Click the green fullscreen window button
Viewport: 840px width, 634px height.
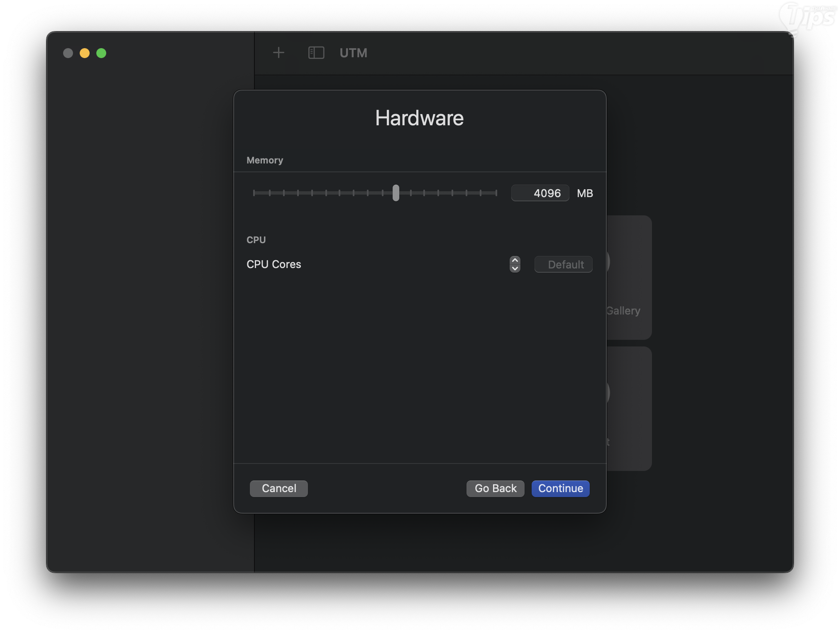[x=101, y=53]
